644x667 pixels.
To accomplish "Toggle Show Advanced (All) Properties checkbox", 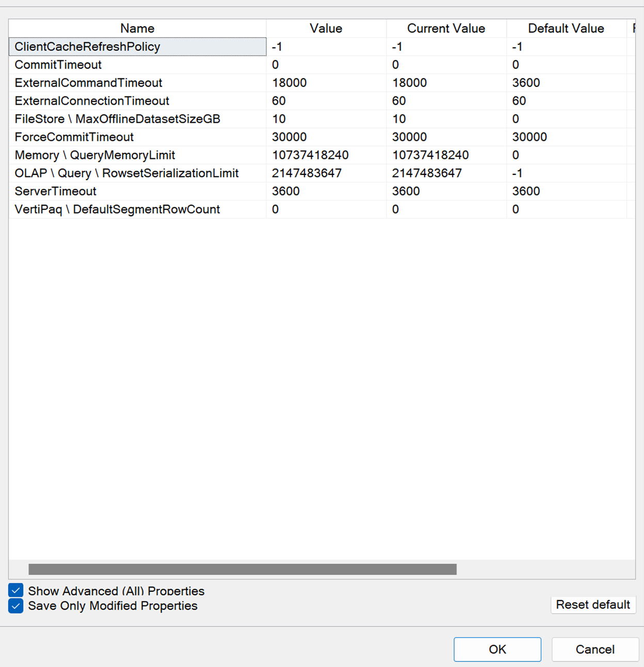I will [15, 591].
